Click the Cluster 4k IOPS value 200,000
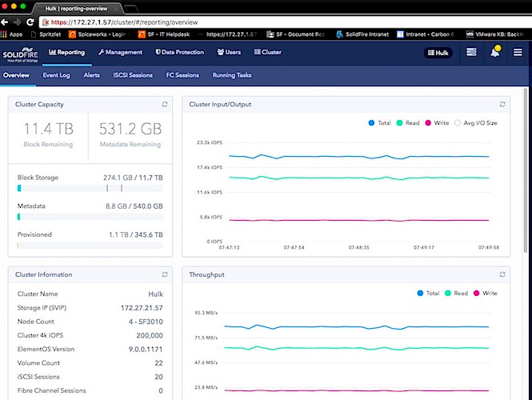This screenshot has width=532, height=400. pyautogui.click(x=150, y=335)
